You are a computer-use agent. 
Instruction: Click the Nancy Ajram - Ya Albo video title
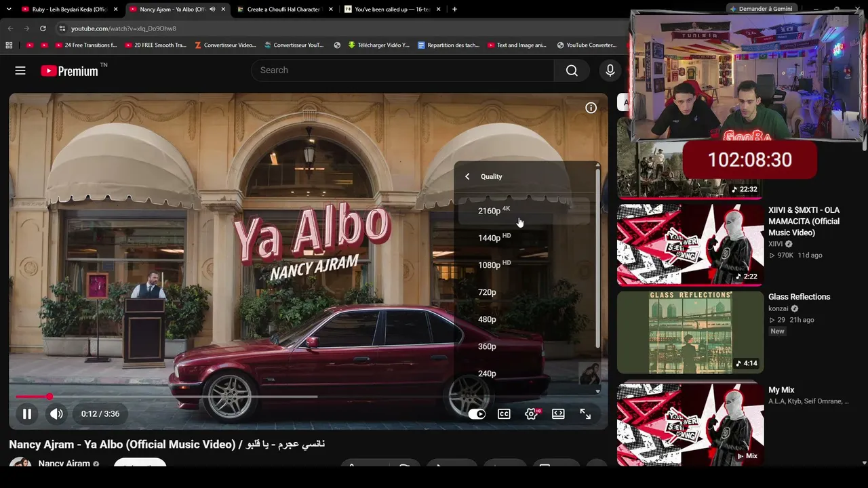click(x=167, y=444)
